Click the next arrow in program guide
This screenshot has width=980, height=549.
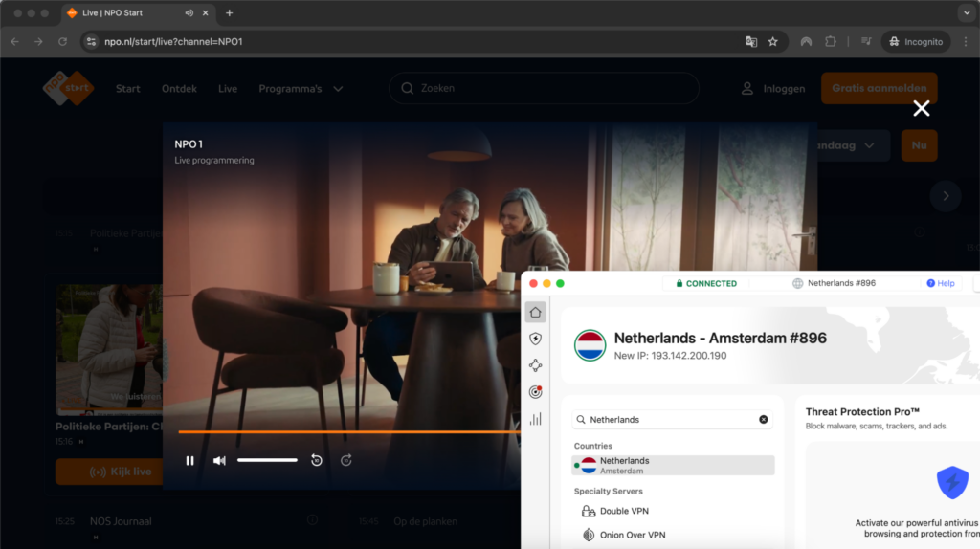coord(945,196)
